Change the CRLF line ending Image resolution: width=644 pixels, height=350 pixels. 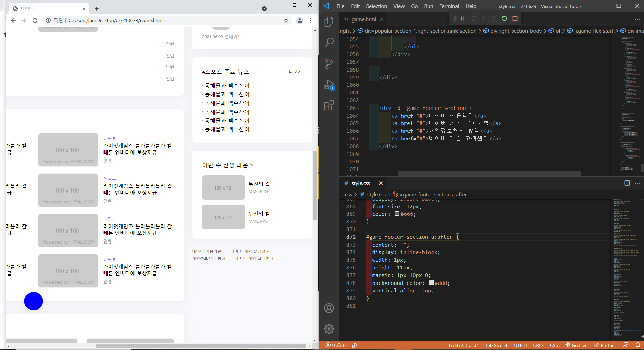[x=538, y=345]
